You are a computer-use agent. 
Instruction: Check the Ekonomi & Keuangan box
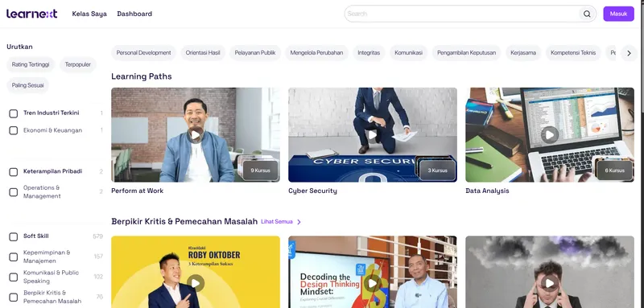click(14, 130)
